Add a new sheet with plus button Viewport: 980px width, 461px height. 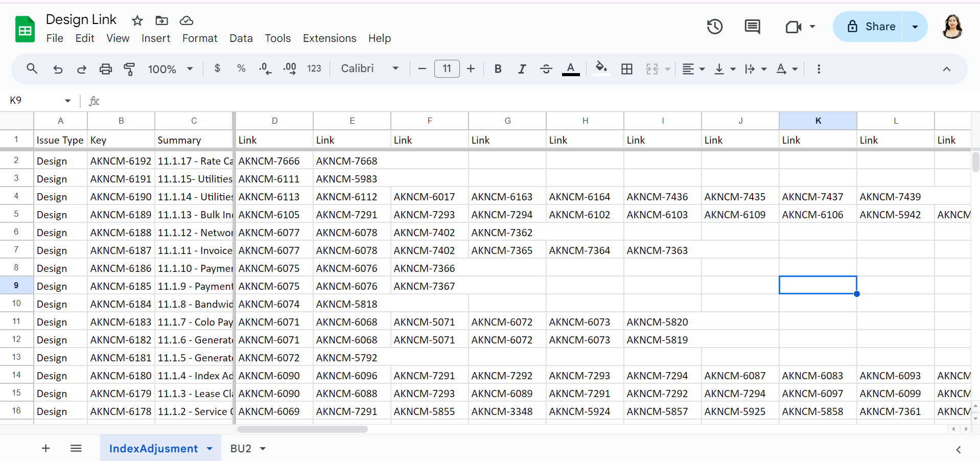tap(46, 448)
